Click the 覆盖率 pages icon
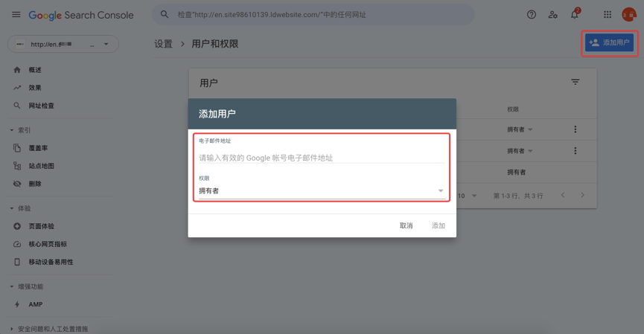 coord(17,148)
